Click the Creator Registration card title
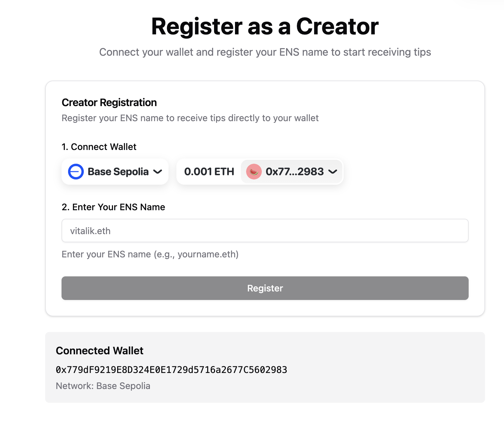 click(109, 102)
